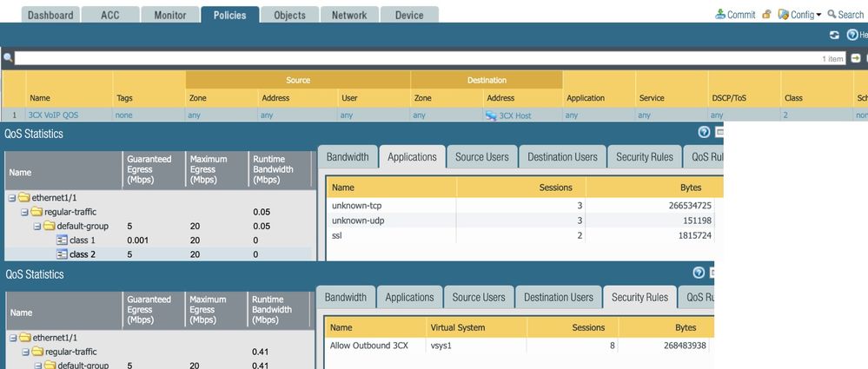
Task: Click the filter bar magnifier icon
Action: tap(8, 58)
